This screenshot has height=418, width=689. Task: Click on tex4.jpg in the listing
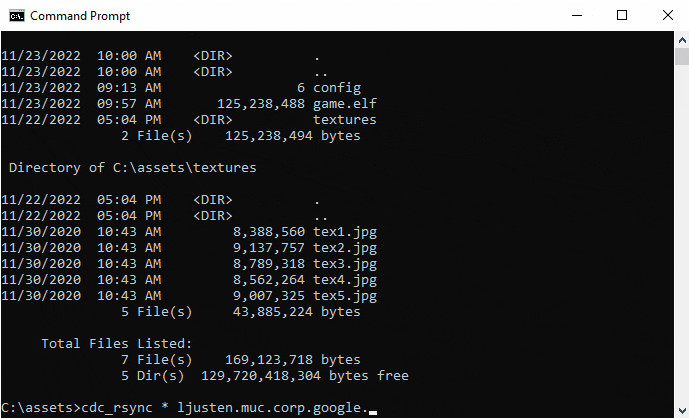(x=345, y=280)
